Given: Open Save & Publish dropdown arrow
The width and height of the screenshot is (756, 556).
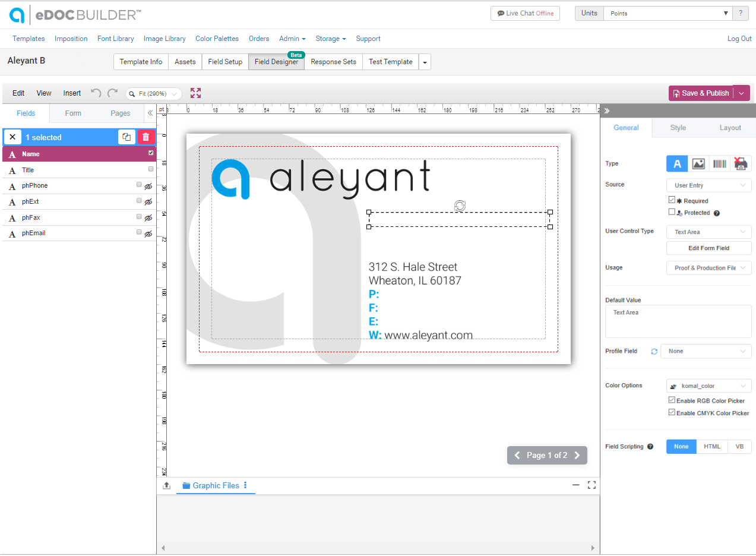Looking at the screenshot, I should 741,93.
